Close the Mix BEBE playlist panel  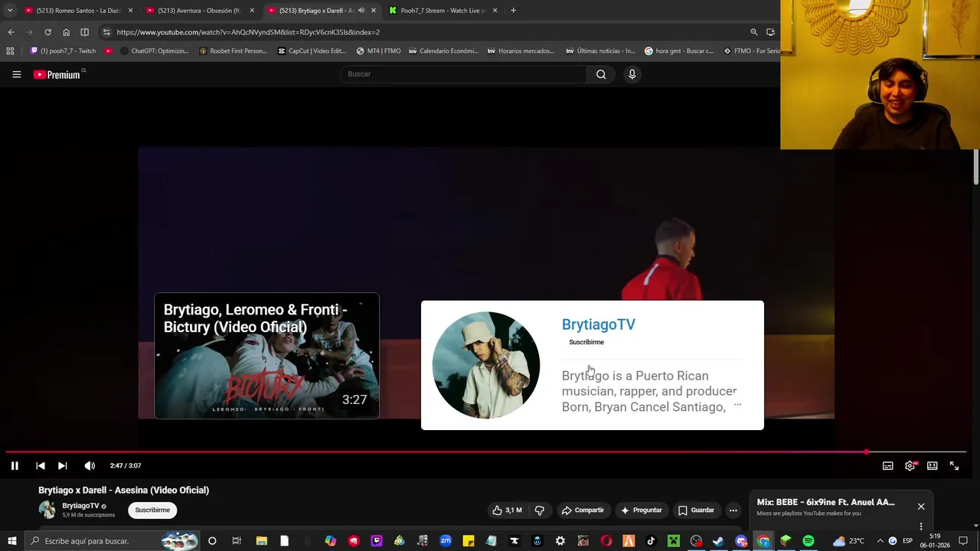point(921,507)
